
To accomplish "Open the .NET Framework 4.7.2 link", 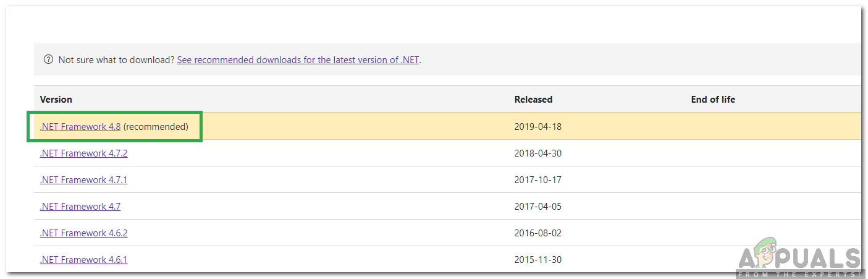I will [83, 153].
